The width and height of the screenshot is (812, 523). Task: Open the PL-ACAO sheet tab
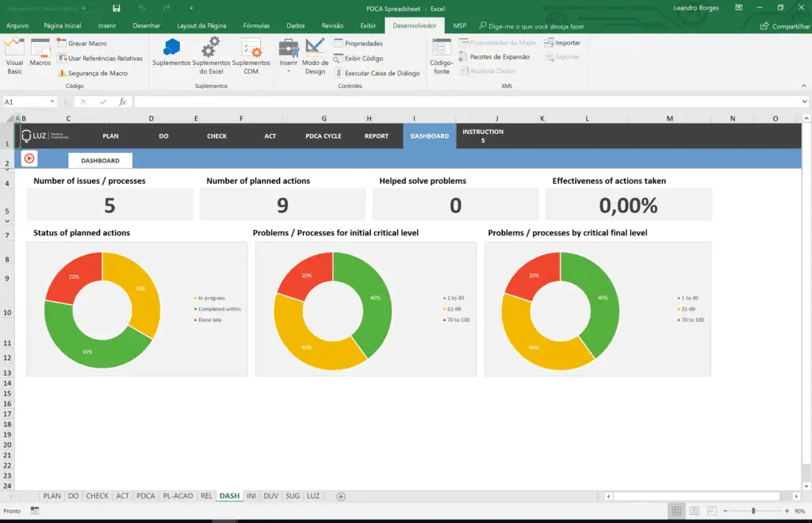tap(178, 495)
